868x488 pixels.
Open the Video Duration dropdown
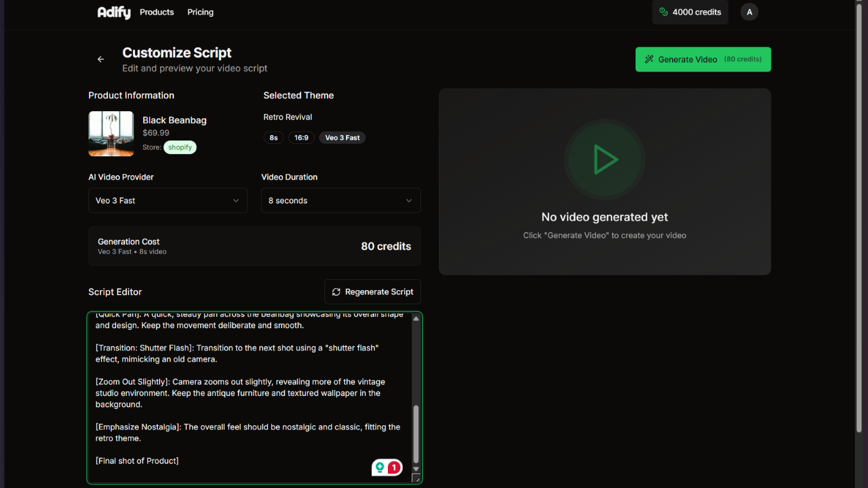coord(340,201)
